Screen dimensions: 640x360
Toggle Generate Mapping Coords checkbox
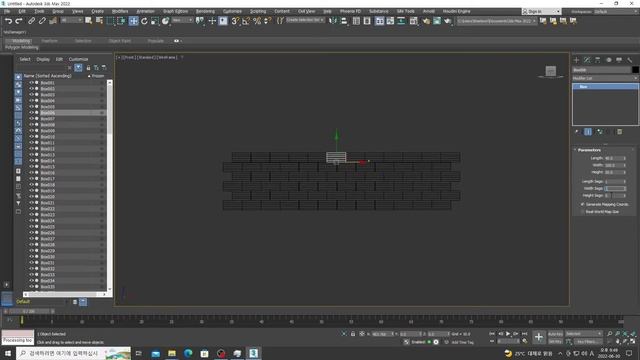coord(582,204)
